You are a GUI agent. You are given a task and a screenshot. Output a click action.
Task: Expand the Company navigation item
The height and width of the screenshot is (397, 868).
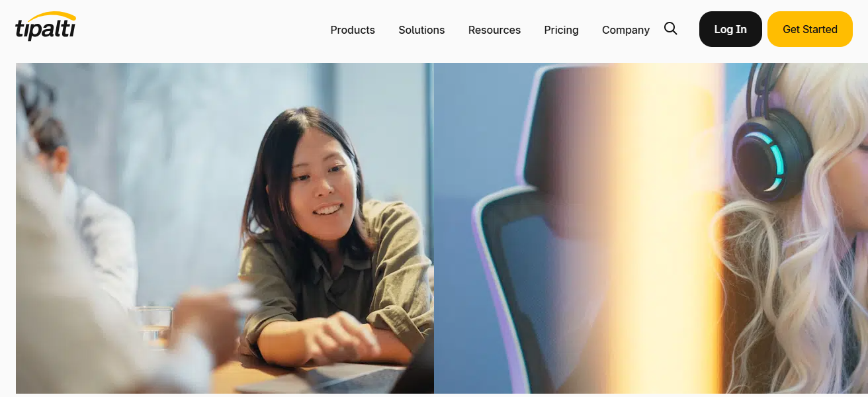626,30
